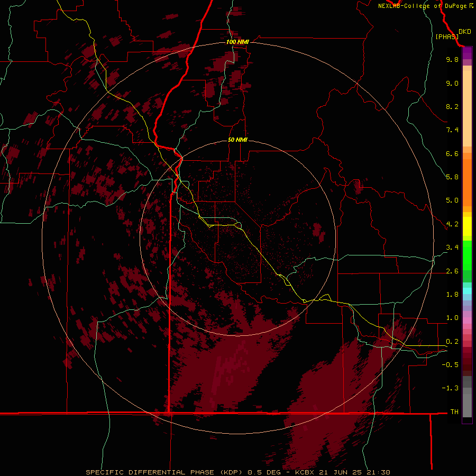Select the -1.3 scale value
This screenshot has height=476, width=476.
450,388
